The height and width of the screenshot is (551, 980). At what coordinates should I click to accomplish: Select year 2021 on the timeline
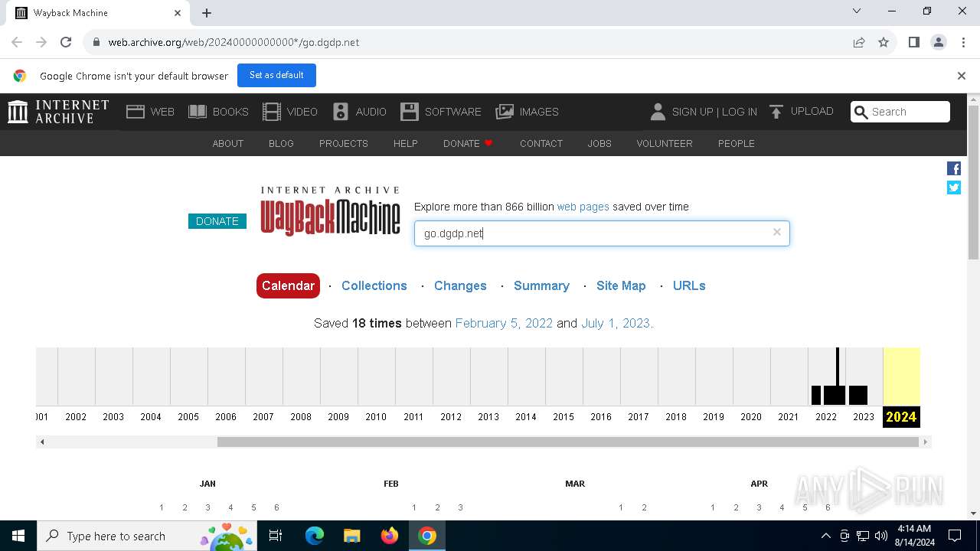[x=789, y=416]
